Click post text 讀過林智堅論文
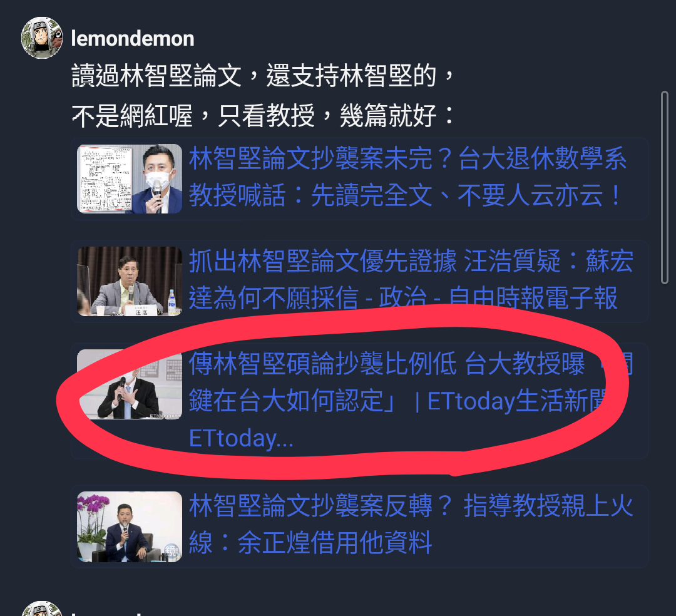This screenshot has width=676, height=616. pyautogui.click(x=156, y=76)
